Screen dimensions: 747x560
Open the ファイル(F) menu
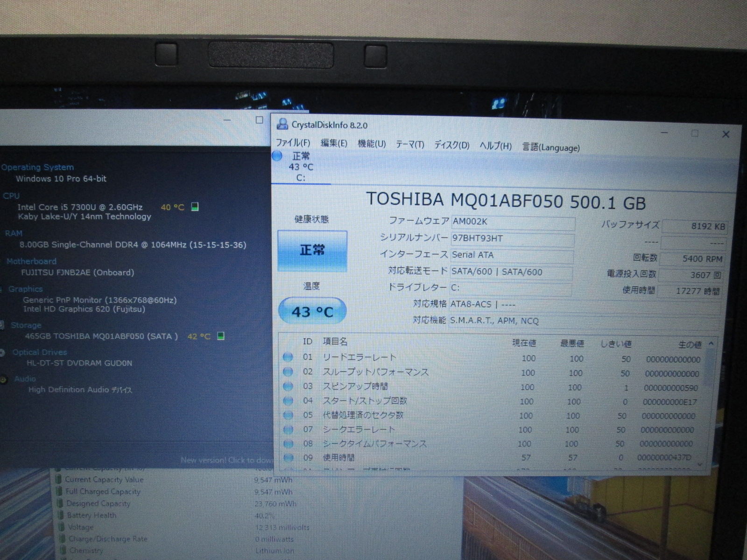[293, 143]
